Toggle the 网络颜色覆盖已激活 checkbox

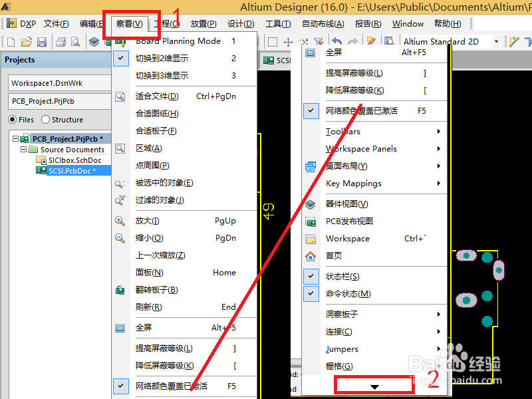click(311, 110)
